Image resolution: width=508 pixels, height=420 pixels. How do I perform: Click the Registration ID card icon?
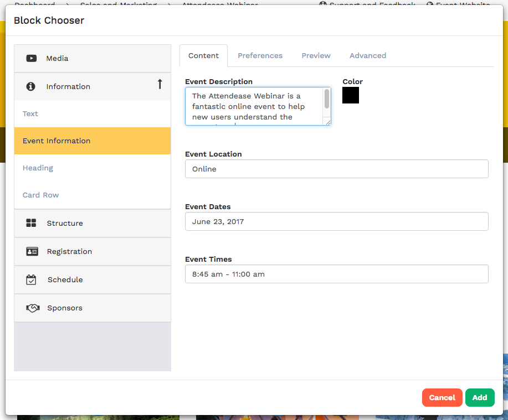coord(32,251)
